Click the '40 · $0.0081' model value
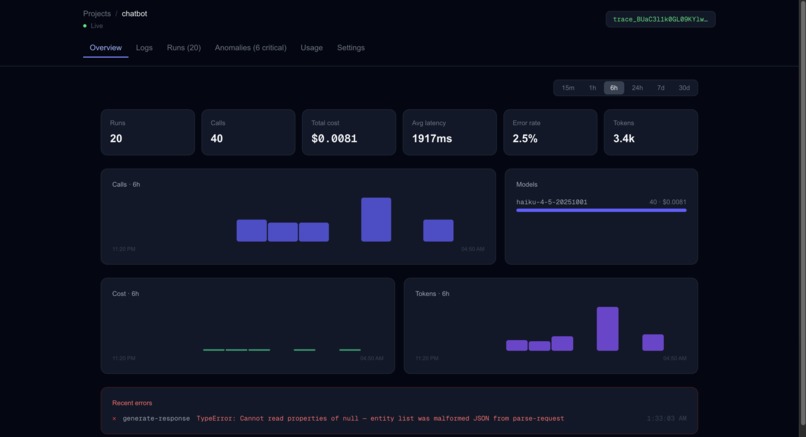This screenshot has width=806, height=437. pyautogui.click(x=668, y=202)
